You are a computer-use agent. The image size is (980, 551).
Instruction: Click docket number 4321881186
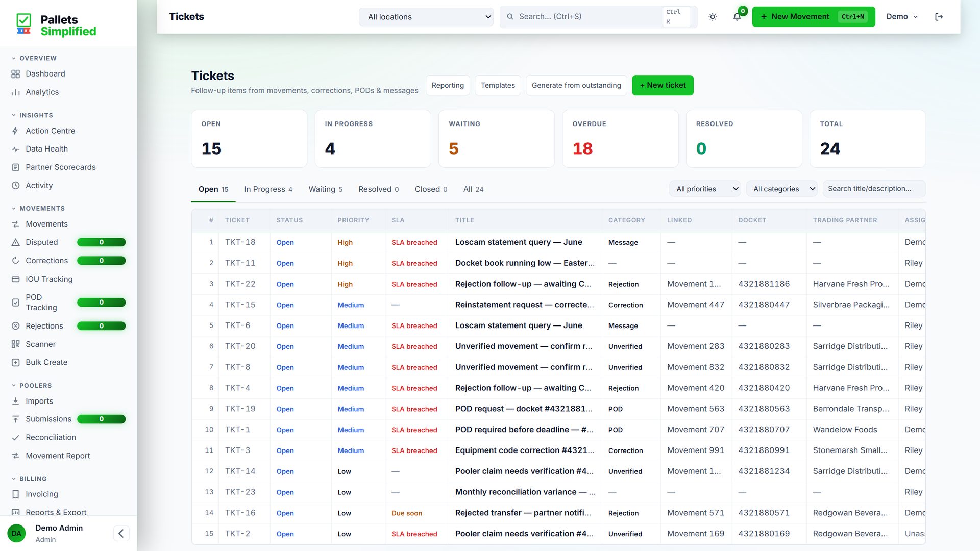pyautogui.click(x=764, y=284)
